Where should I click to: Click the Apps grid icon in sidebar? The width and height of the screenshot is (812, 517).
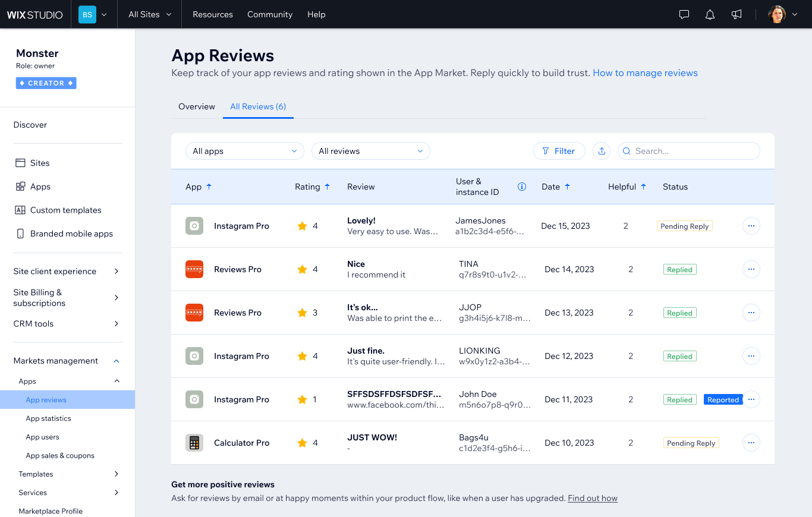[20, 187]
